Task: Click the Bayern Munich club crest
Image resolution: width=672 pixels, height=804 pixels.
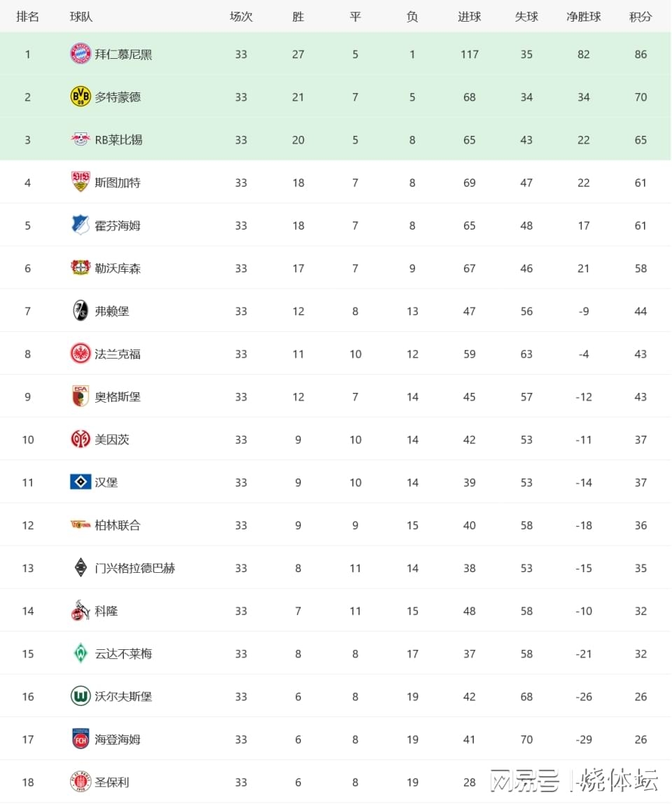Action: click(80, 54)
